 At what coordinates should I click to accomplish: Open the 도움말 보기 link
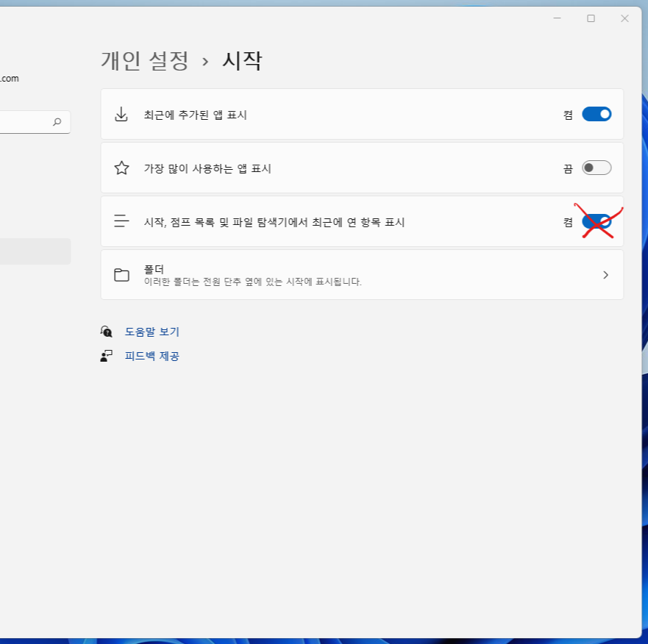152,332
